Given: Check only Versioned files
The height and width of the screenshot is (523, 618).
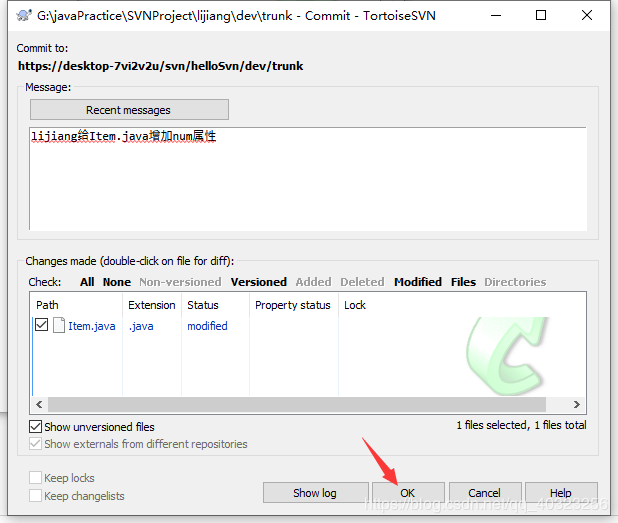Looking at the screenshot, I should [258, 282].
